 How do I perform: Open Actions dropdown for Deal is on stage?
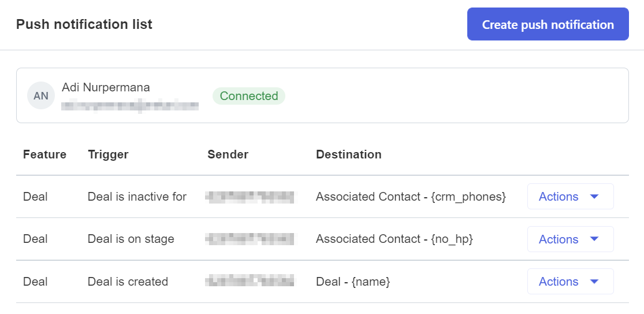click(x=571, y=239)
